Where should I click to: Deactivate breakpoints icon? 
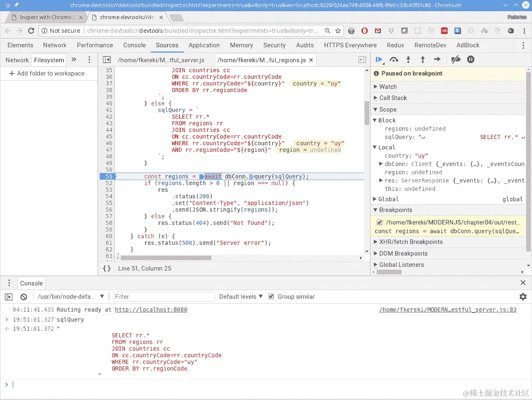pos(456,60)
